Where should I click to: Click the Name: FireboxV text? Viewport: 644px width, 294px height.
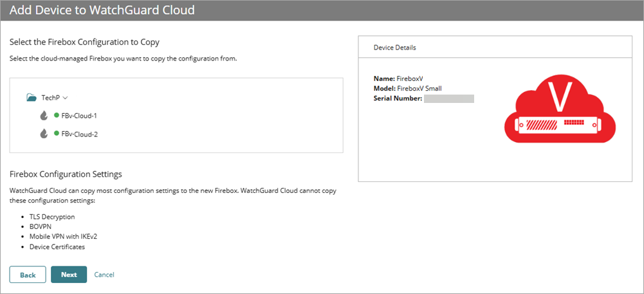point(398,78)
